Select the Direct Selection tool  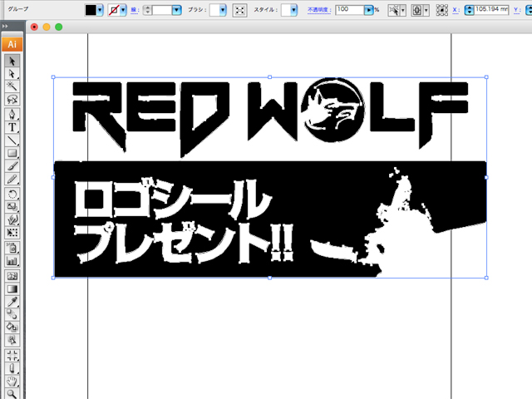(12, 74)
